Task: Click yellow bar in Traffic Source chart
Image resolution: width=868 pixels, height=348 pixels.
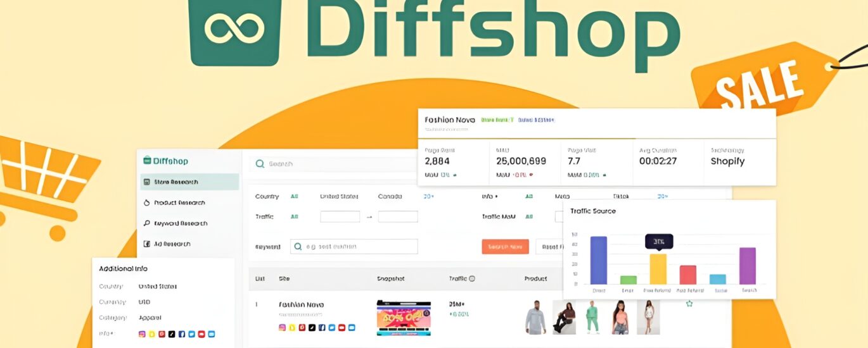Action: 658,269
